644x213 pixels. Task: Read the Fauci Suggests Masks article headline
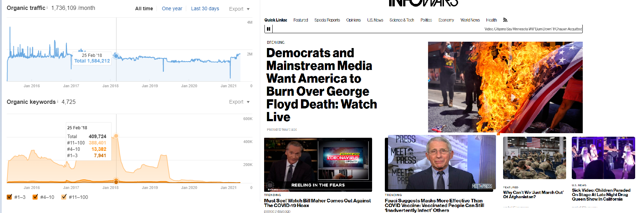point(434,206)
